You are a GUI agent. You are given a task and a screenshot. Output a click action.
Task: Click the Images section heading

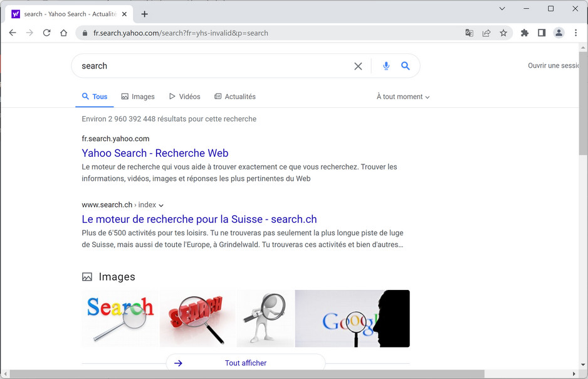(117, 277)
